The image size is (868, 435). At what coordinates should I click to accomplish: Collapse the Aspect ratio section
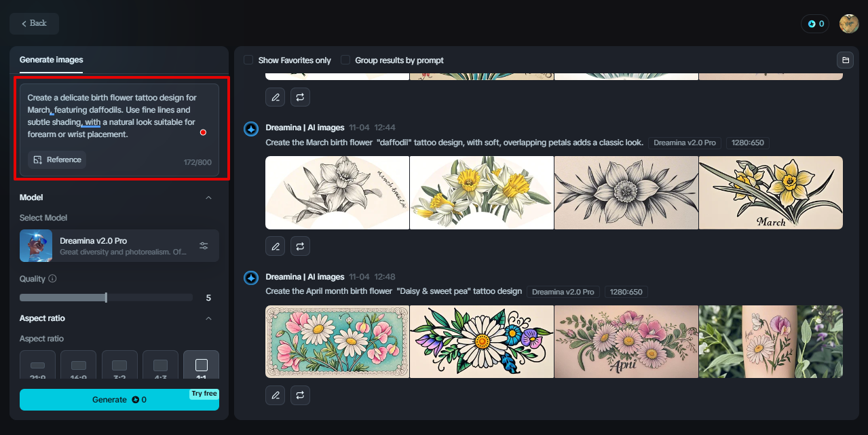208,318
